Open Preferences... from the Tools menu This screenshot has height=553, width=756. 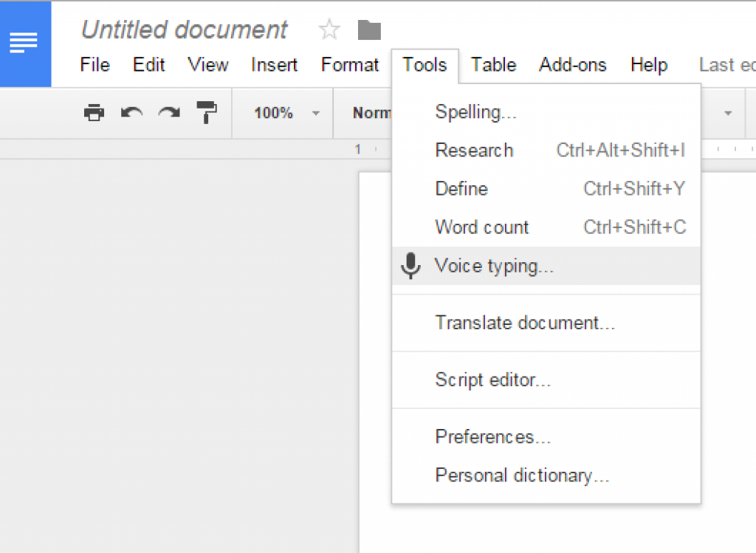click(x=493, y=437)
